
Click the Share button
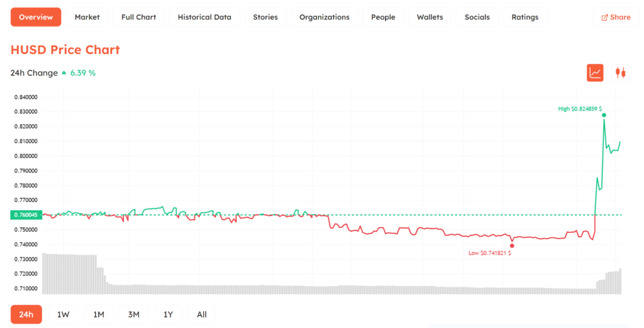click(x=616, y=17)
